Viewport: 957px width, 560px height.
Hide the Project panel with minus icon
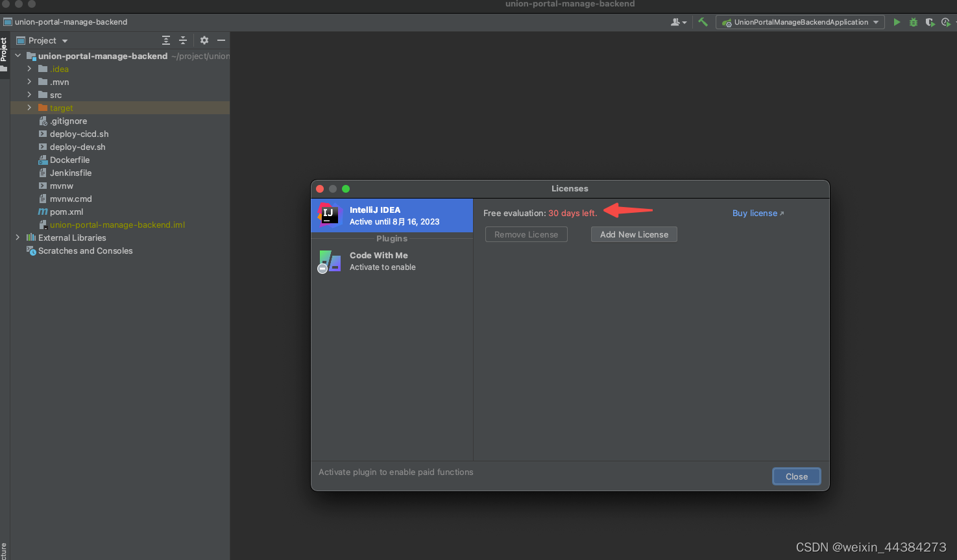tap(221, 40)
